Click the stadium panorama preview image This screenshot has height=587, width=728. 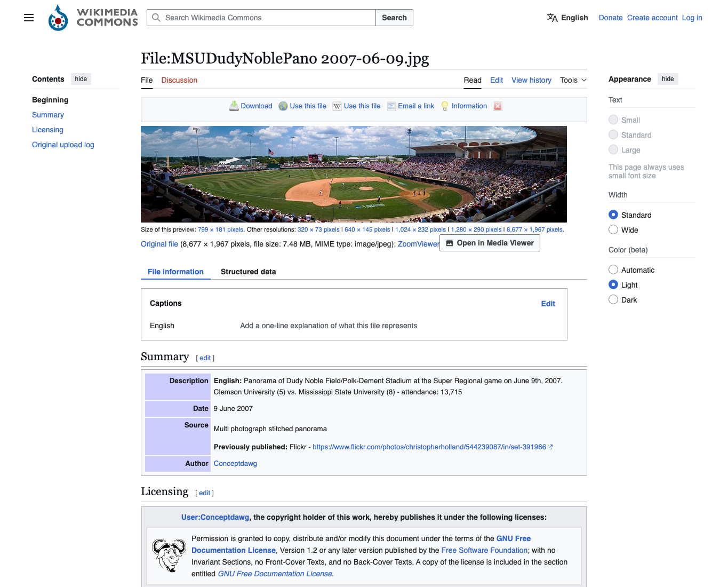[354, 174]
